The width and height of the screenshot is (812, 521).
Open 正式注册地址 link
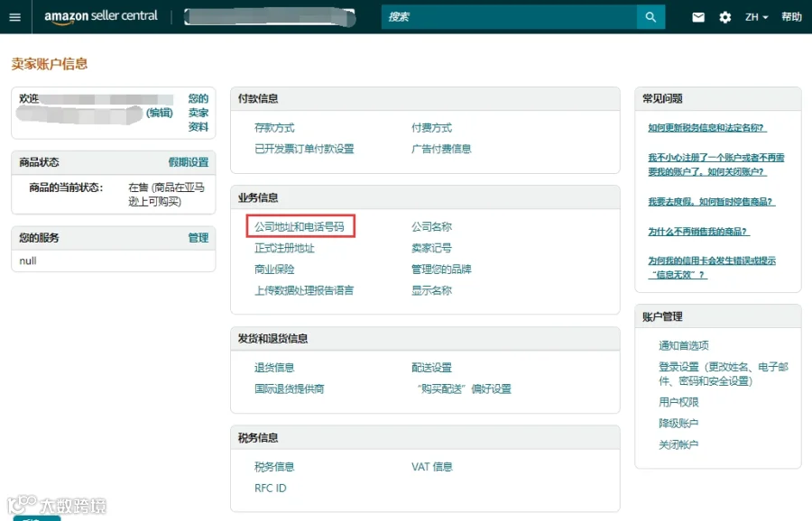click(x=284, y=248)
